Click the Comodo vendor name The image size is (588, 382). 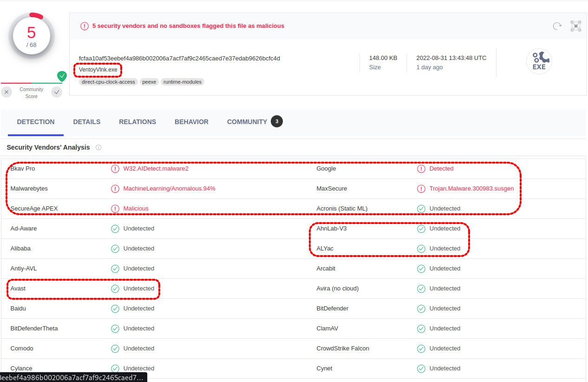[22, 349]
